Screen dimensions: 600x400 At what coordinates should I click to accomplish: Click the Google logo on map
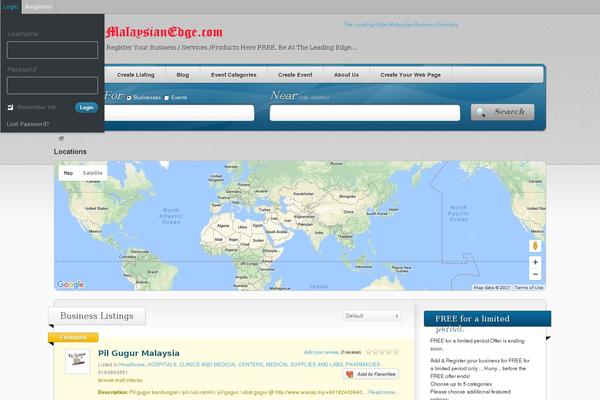[x=70, y=284]
